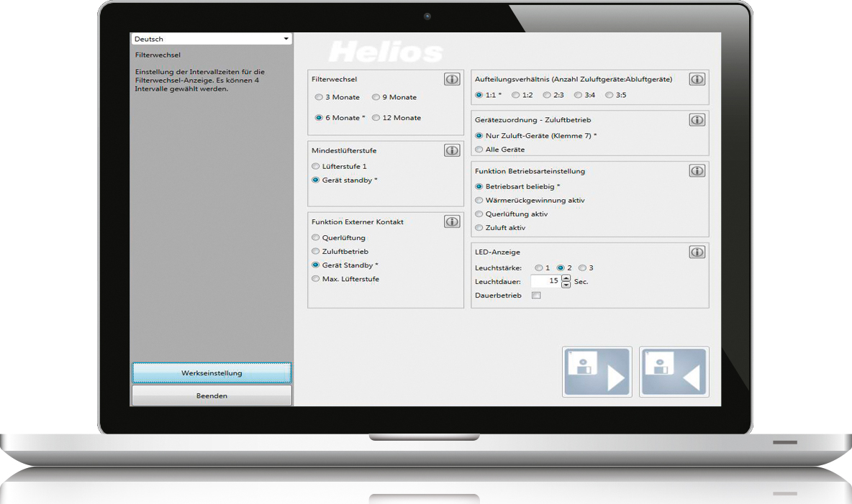852x504 pixels.
Task: Click the Leuchtdauer stepper down arrow
Action: pos(566,284)
